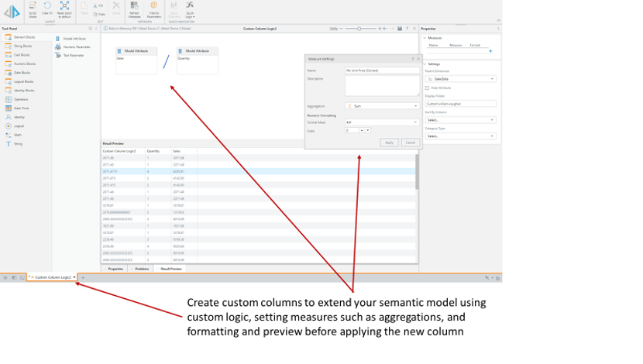Image resolution: width=643 pixels, height=364 pixels.
Task: Select the Element Blocks category
Action: click(26, 37)
